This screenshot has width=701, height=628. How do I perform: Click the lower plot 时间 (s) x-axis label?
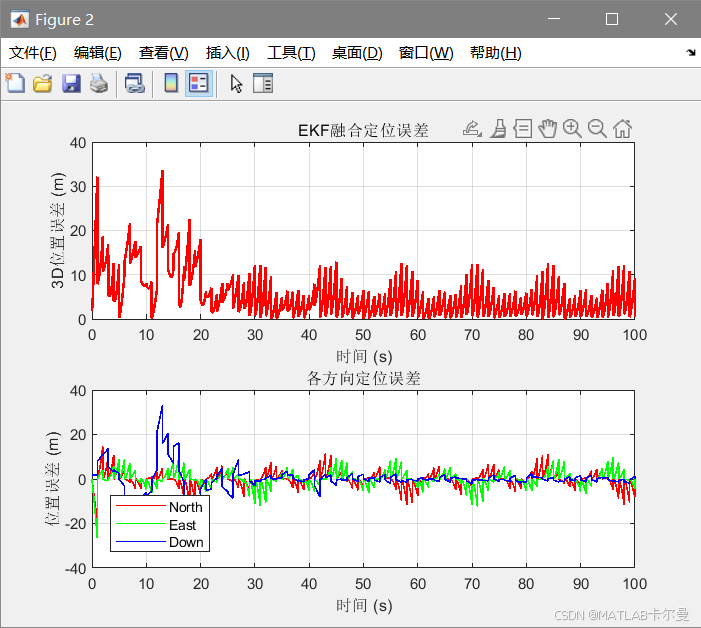pos(364,606)
